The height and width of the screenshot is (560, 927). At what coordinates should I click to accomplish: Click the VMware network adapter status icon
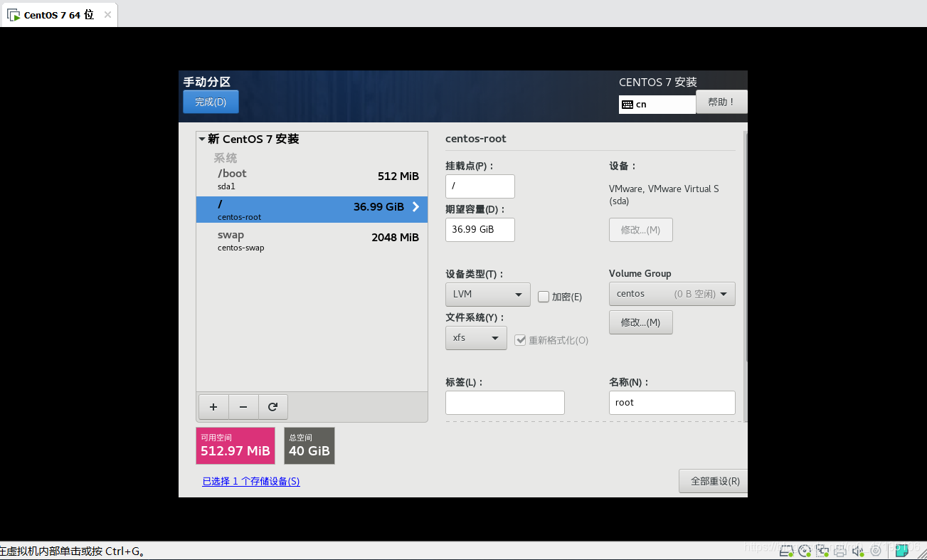822,550
